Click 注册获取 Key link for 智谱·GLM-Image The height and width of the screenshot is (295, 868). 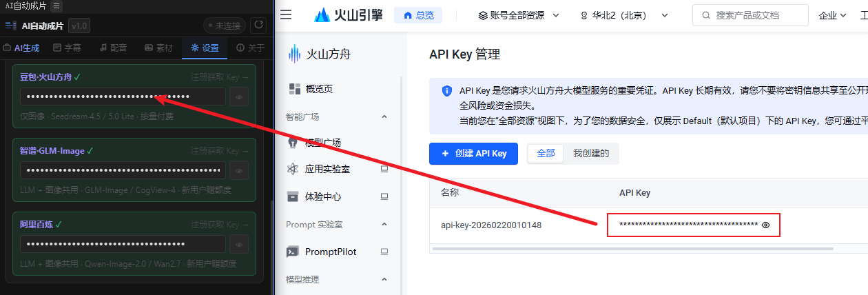pos(220,151)
